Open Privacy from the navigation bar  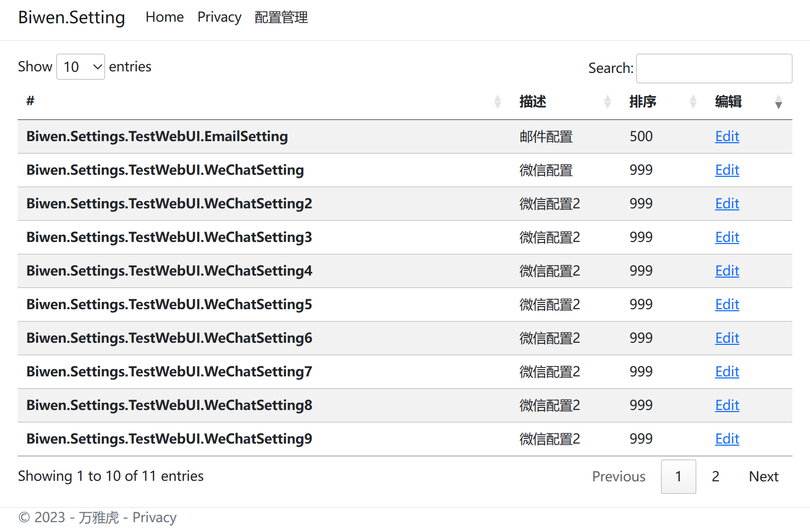point(219,17)
